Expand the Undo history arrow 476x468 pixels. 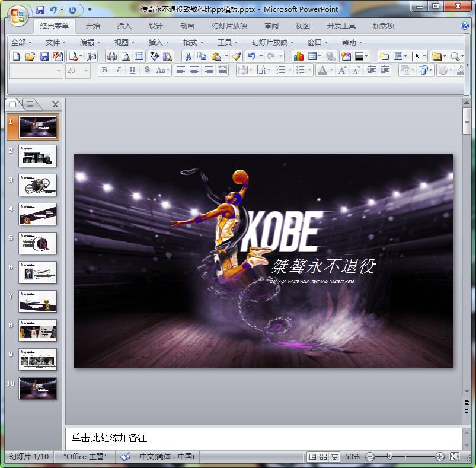(x=261, y=56)
